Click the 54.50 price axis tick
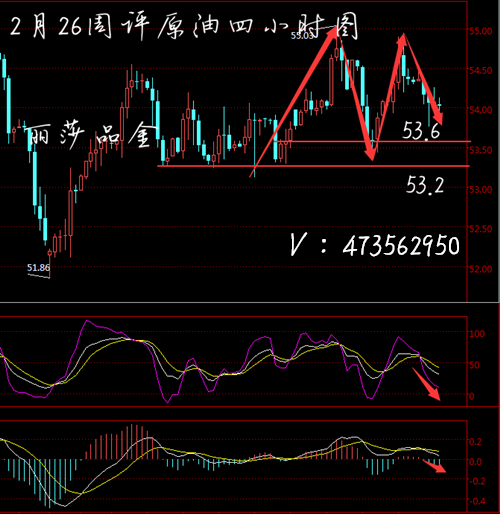Image resolution: width=500 pixels, height=514 pixels. click(481, 70)
